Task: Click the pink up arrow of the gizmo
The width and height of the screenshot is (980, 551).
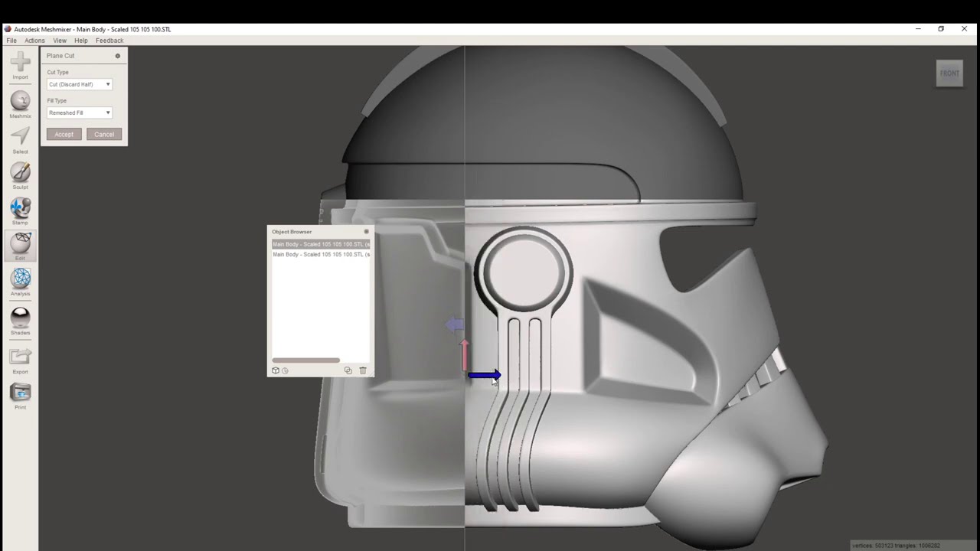Action: [464, 354]
